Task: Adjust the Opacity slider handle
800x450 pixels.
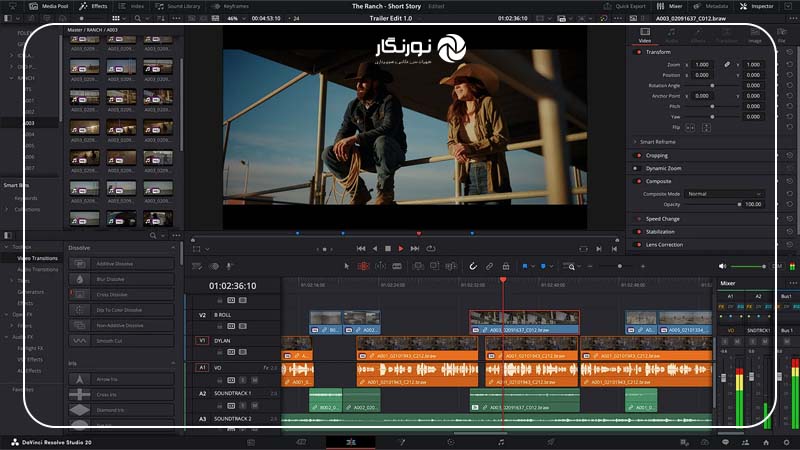Action: (739, 204)
